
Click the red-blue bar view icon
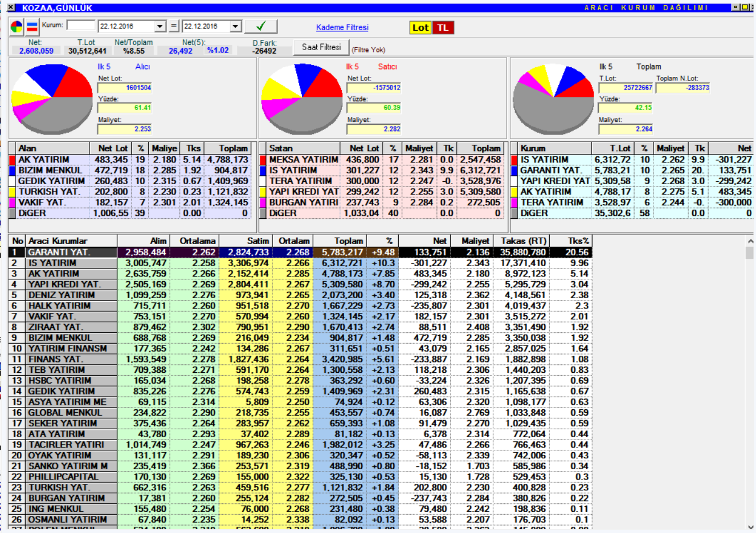click(x=32, y=27)
